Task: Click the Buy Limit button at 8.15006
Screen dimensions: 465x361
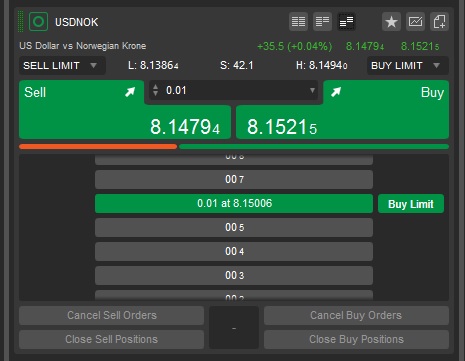Action: click(x=411, y=204)
